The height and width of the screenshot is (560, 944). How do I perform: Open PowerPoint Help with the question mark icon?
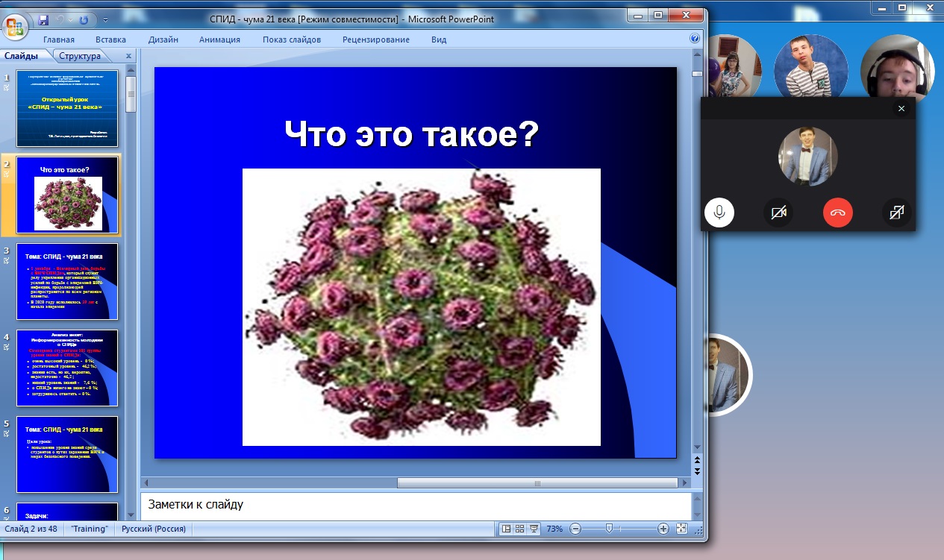click(695, 39)
